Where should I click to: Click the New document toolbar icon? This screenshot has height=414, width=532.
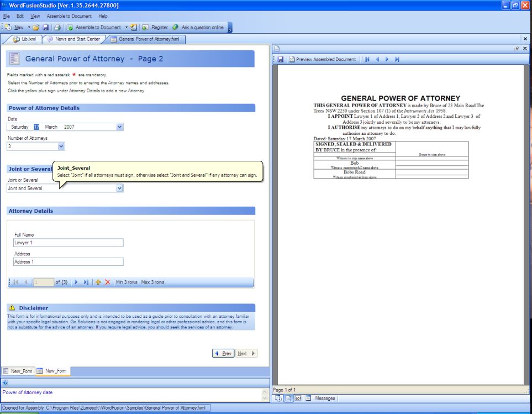click(8, 27)
